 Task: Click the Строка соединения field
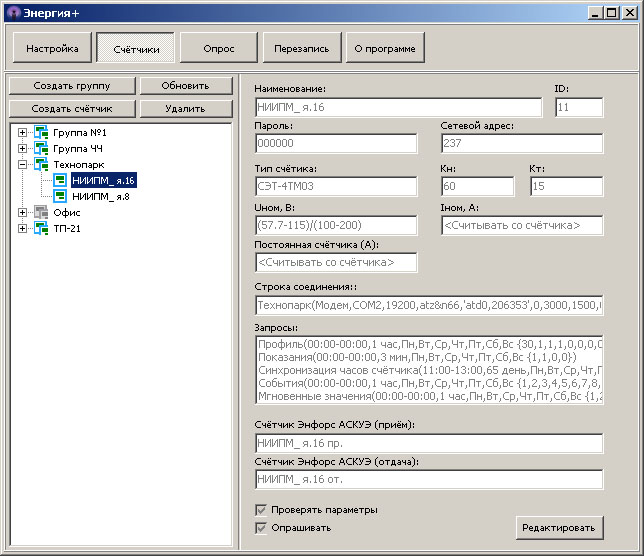[x=429, y=305]
